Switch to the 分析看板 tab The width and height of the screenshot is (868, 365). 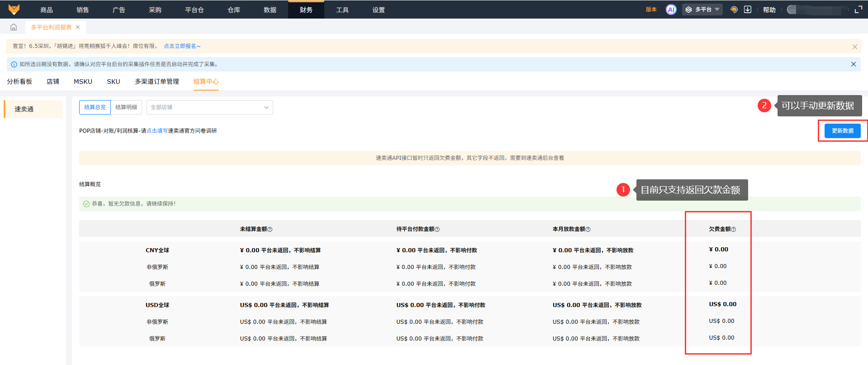(x=19, y=82)
